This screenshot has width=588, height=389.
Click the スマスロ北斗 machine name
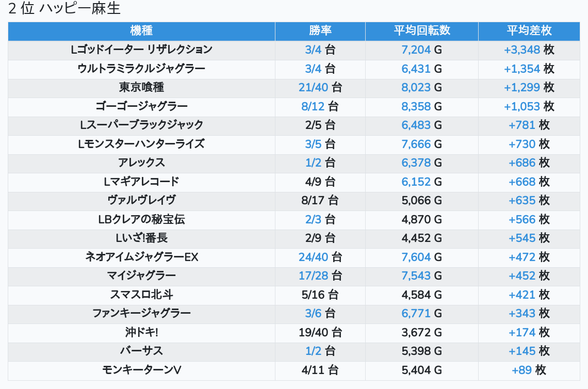click(141, 295)
